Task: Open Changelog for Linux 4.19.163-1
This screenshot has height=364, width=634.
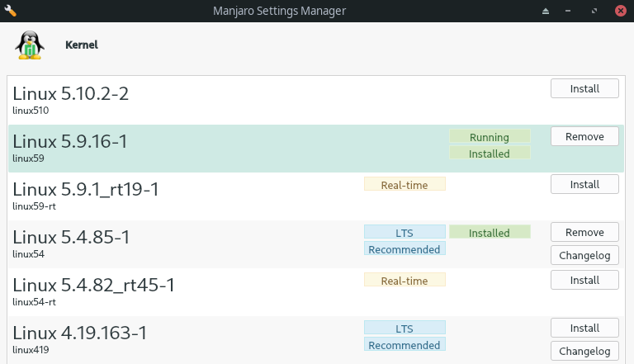Action: (x=584, y=351)
